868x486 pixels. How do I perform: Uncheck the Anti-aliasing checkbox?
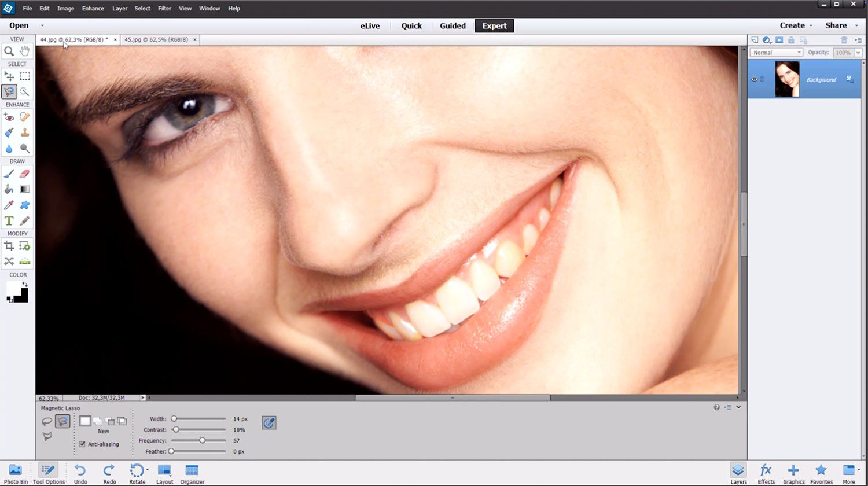[x=82, y=444]
